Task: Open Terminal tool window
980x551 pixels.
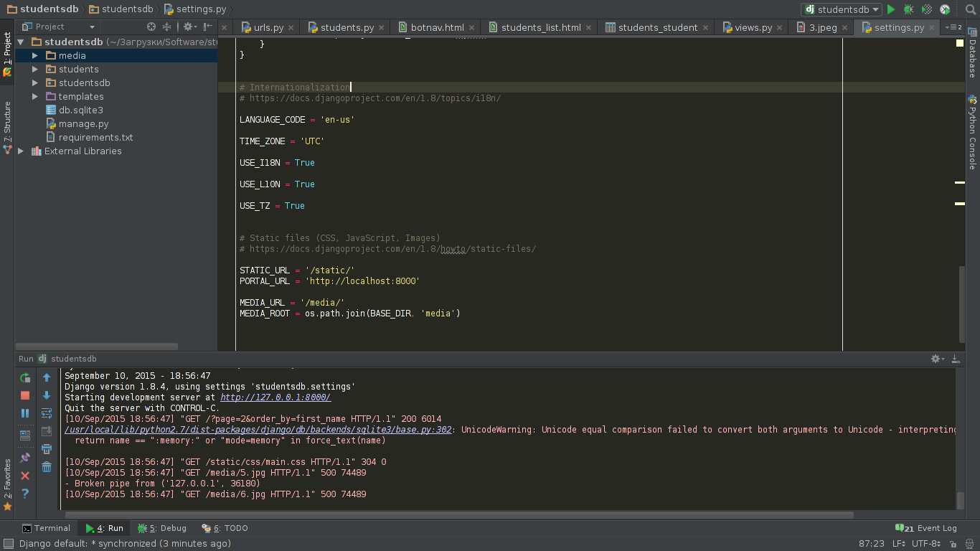Action: tap(46, 528)
